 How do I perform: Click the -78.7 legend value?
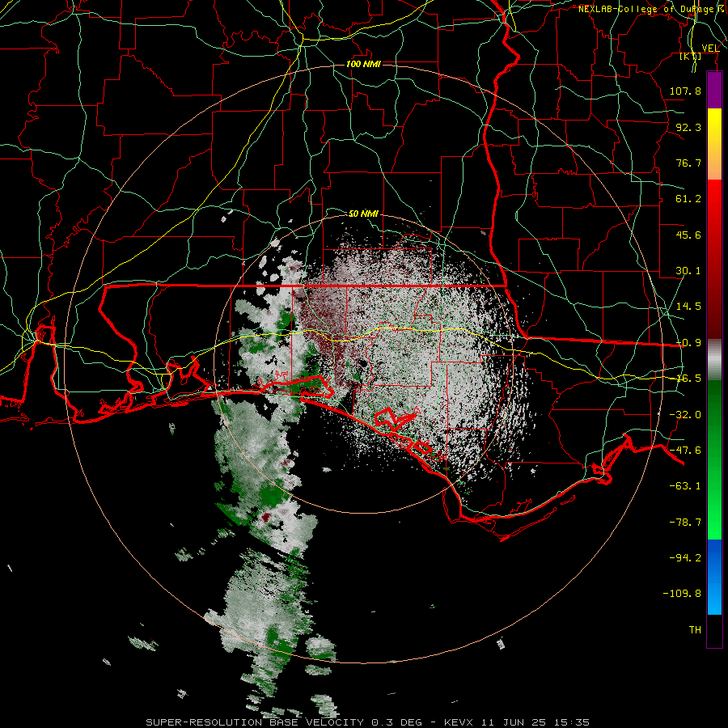point(685,523)
